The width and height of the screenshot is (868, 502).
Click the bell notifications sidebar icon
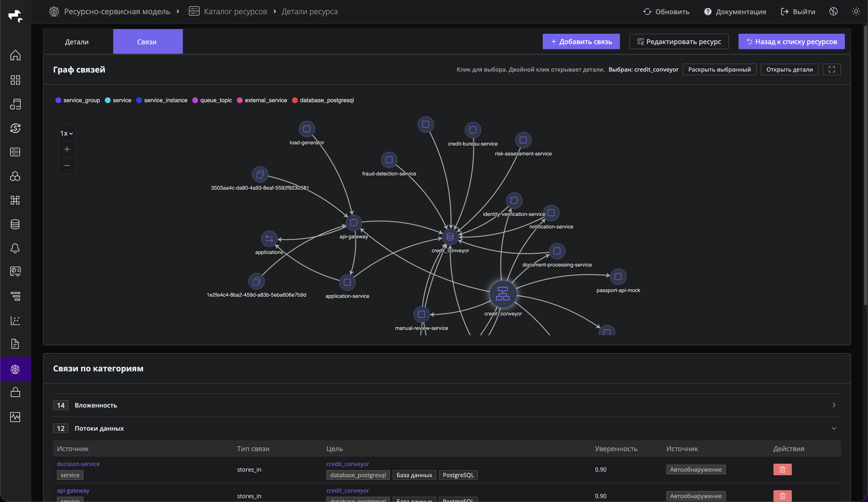(15, 248)
